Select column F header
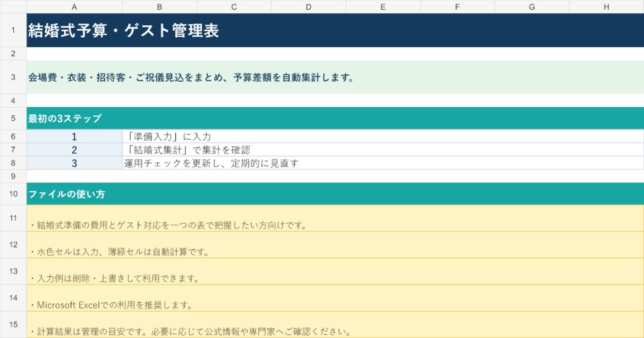Screen dimensions: 644x338 pyautogui.click(x=458, y=6)
